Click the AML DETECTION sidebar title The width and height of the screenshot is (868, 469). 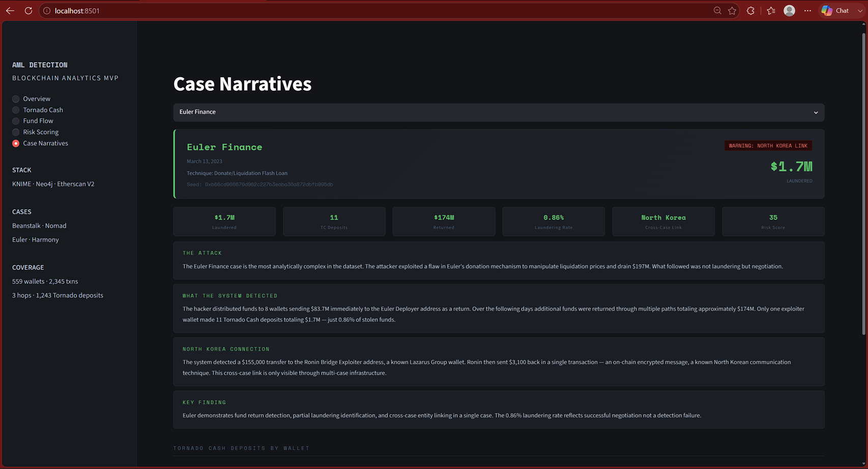click(40, 65)
